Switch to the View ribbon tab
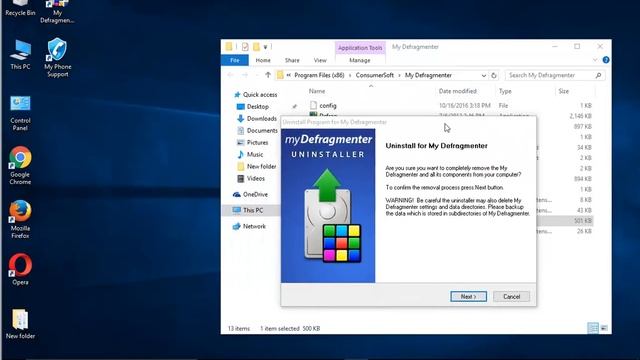Image resolution: width=640 pixels, height=360 pixels. (320, 60)
